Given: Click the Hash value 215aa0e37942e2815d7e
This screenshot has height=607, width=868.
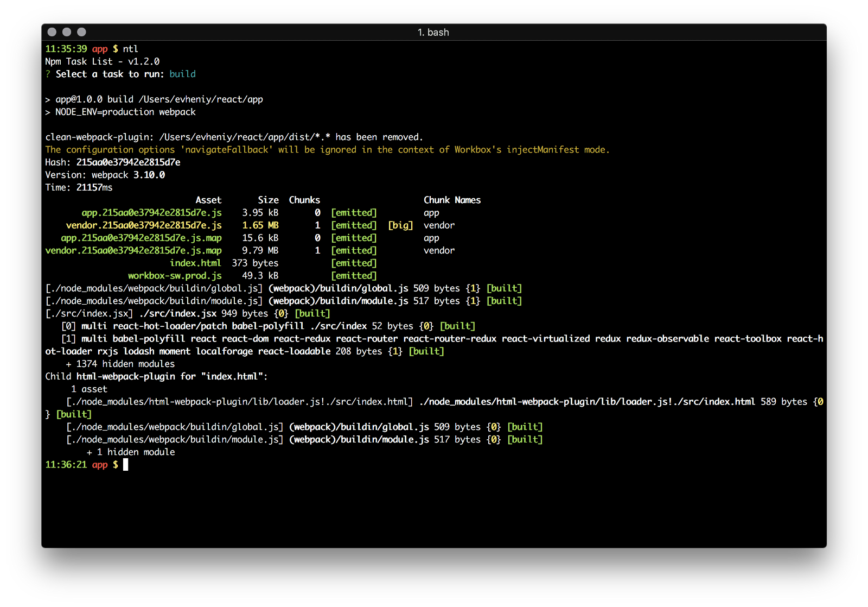Looking at the screenshot, I should tap(128, 162).
